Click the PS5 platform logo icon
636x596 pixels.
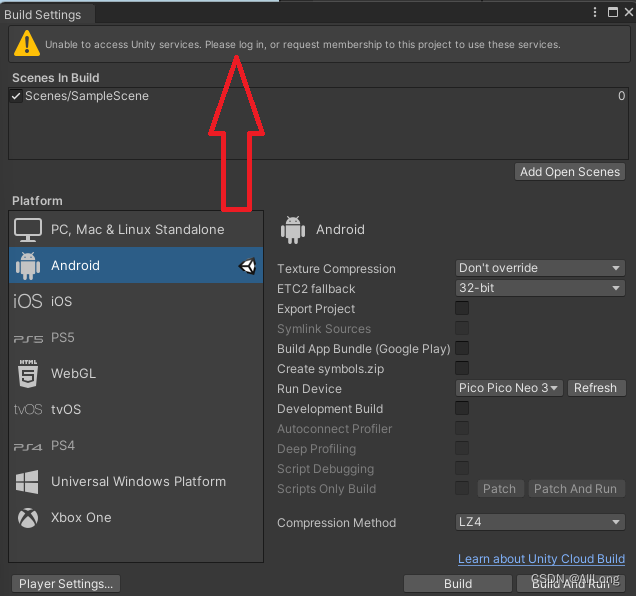[28, 339]
